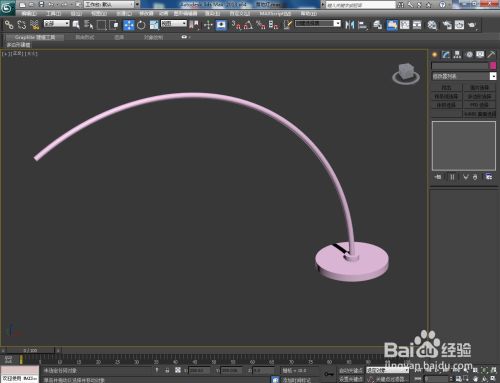The width and height of the screenshot is (500, 383).
Task: Click the Save File icon in quick access toolbar
Action: point(41,5)
